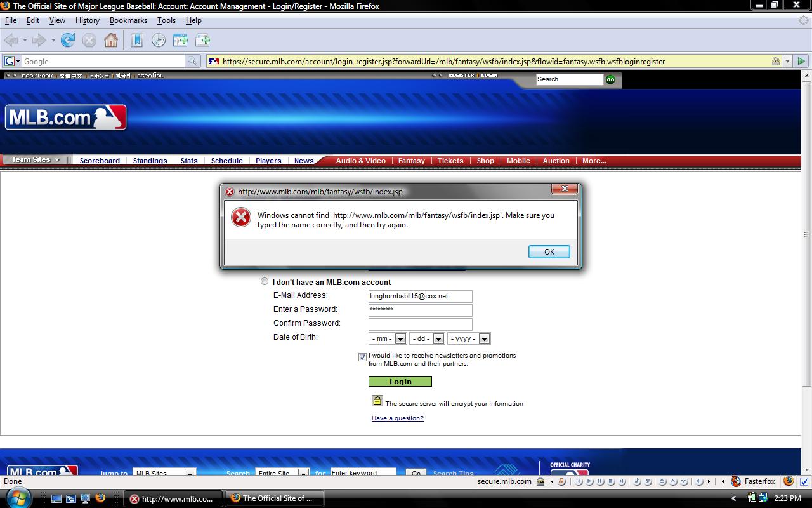The image size is (812, 508).
Task: Open the month dropdown for Date of Birth
Action: click(400, 339)
